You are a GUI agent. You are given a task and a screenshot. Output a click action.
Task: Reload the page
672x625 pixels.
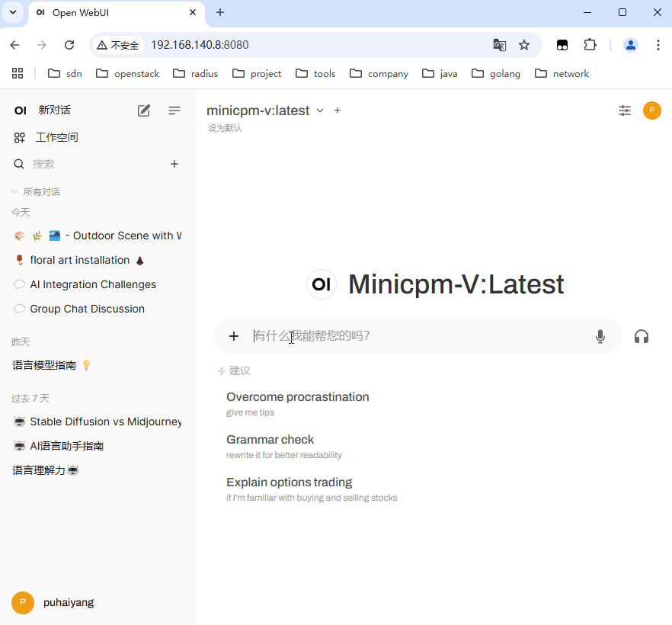[x=69, y=45]
